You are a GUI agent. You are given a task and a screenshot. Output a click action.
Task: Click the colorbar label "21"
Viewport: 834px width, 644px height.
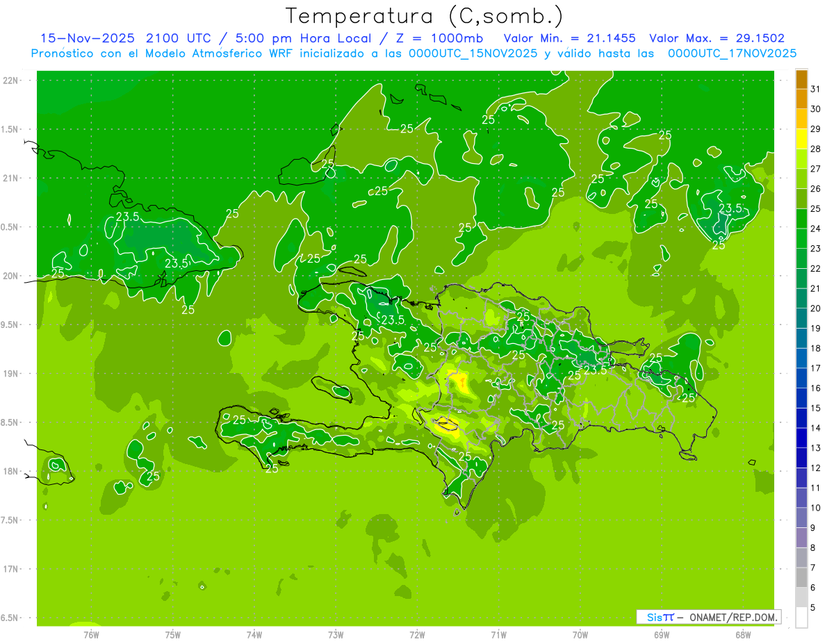coord(816,288)
